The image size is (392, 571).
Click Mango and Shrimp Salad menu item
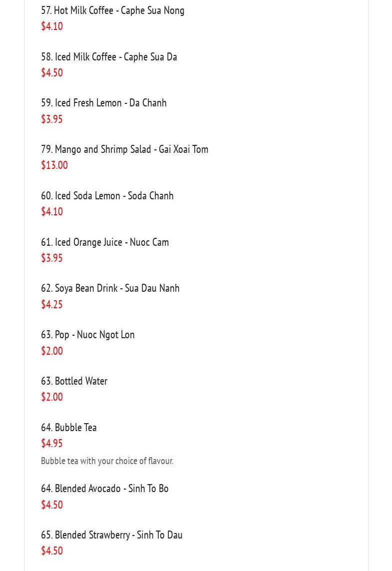124,149
